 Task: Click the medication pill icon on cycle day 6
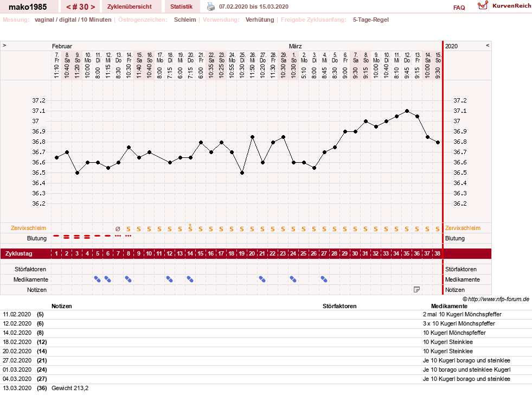click(107, 279)
